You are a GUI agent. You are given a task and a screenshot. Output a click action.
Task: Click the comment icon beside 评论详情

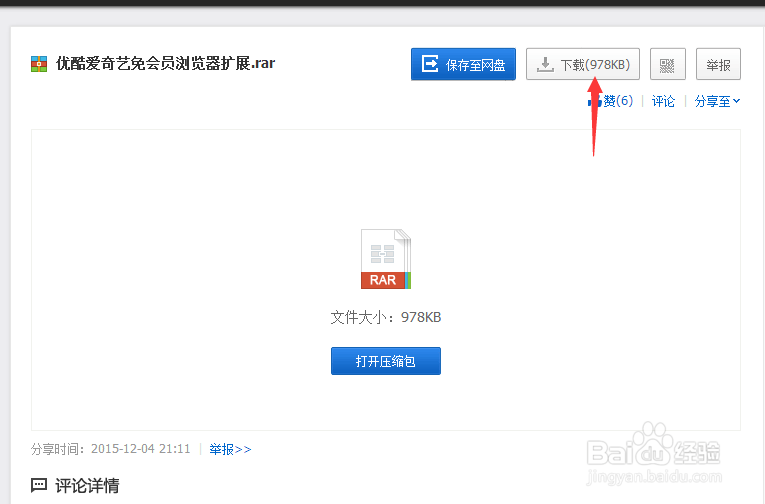(39, 485)
